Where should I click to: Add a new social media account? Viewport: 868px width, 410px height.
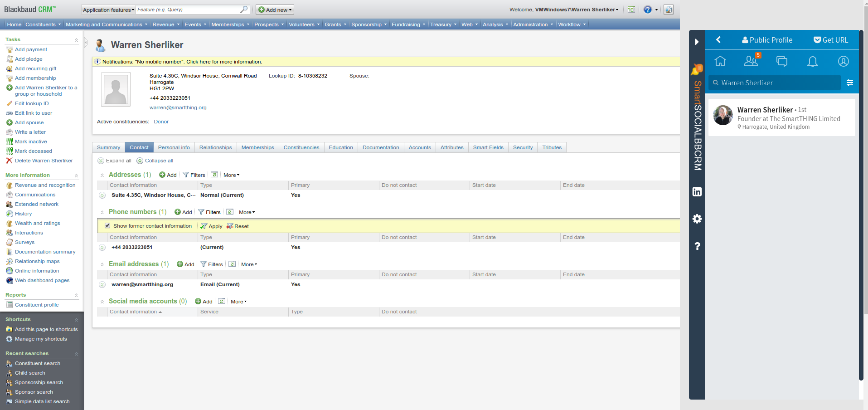tap(204, 302)
